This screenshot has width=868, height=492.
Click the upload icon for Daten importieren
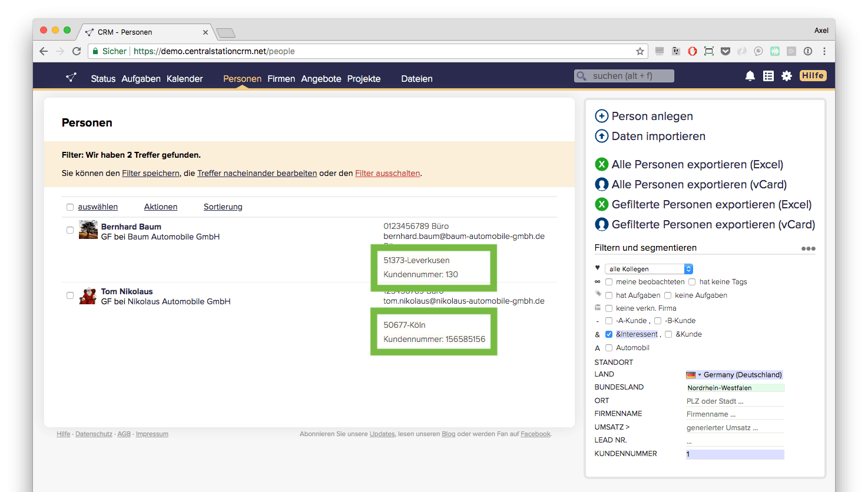(x=601, y=136)
